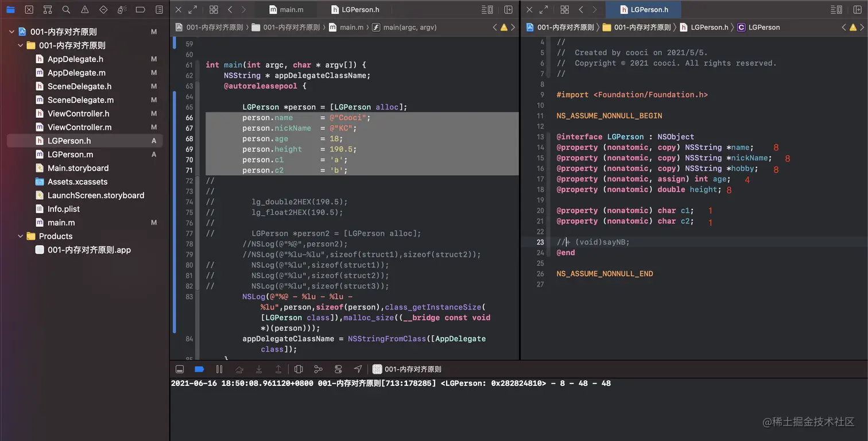868x441 pixels.
Task: Open related items menu in right editor
Action: click(564, 10)
